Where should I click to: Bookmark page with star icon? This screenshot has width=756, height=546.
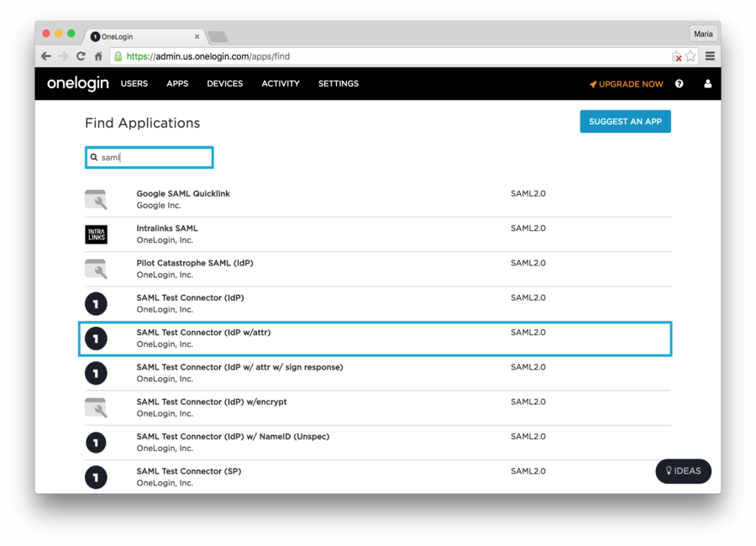pos(690,56)
